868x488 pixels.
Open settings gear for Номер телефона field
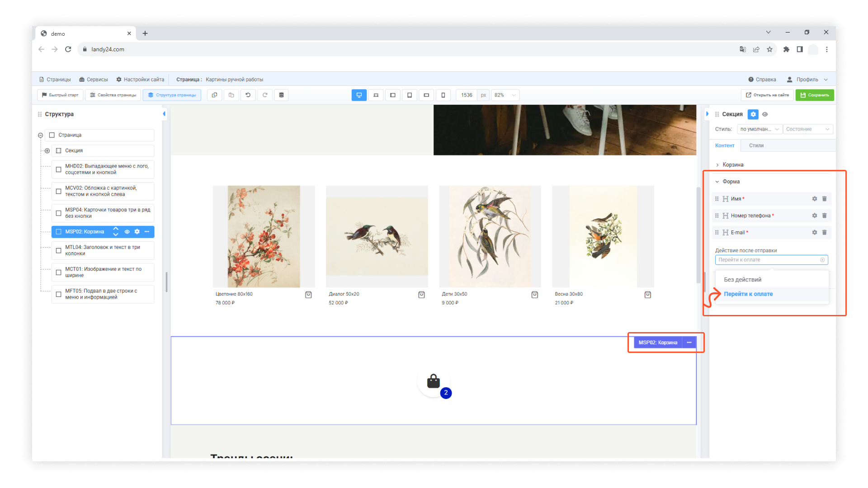[815, 216]
